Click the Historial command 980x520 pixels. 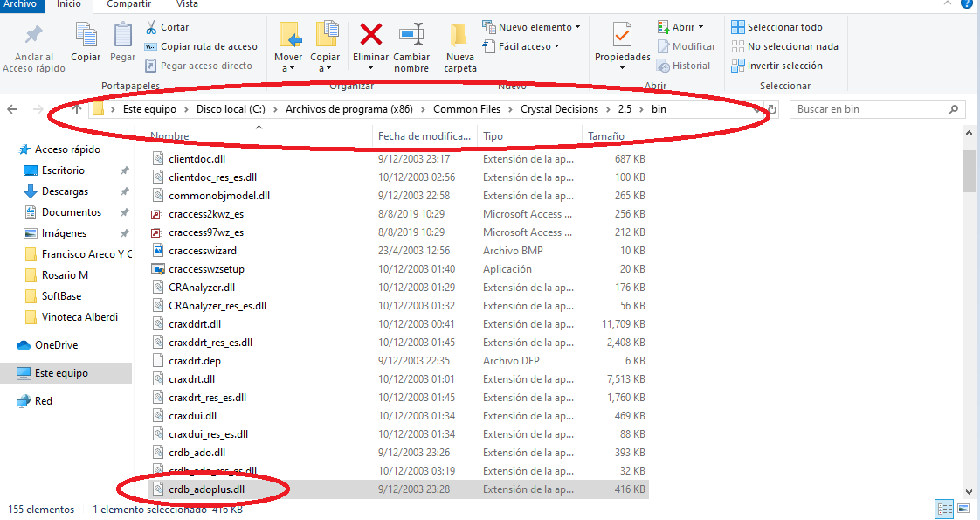click(x=683, y=66)
